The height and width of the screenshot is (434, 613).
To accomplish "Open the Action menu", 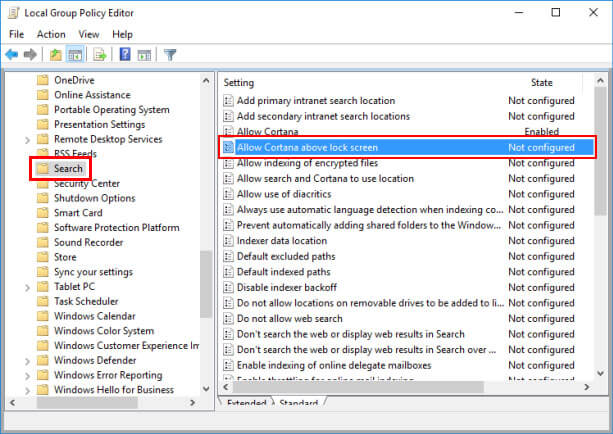I will pyautogui.click(x=50, y=34).
